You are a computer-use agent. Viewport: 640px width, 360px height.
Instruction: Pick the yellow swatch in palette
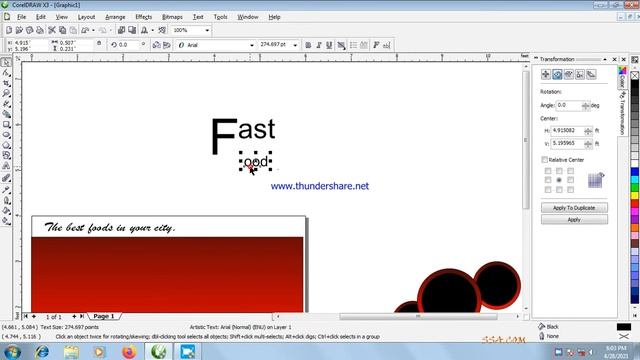pyautogui.click(x=635, y=196)
